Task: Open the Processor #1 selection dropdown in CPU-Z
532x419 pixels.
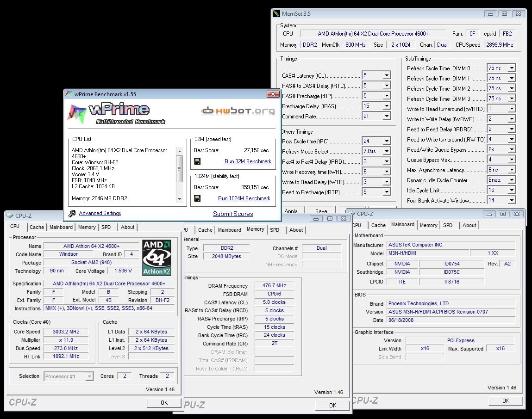Action: click(x=89, y=376)
